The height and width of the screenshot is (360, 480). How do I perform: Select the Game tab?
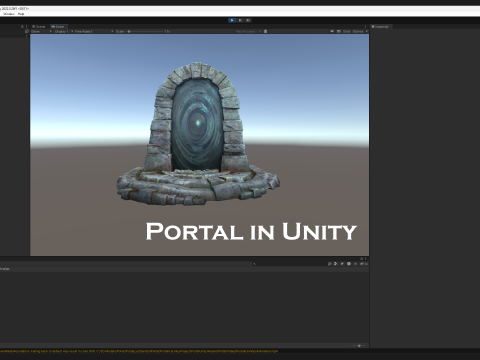58,26
